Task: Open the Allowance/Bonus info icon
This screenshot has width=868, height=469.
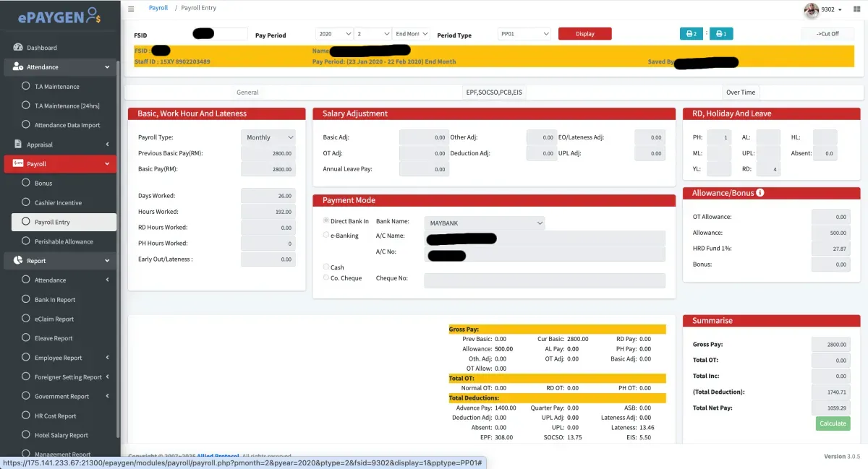Action: (x=759, y=192)
